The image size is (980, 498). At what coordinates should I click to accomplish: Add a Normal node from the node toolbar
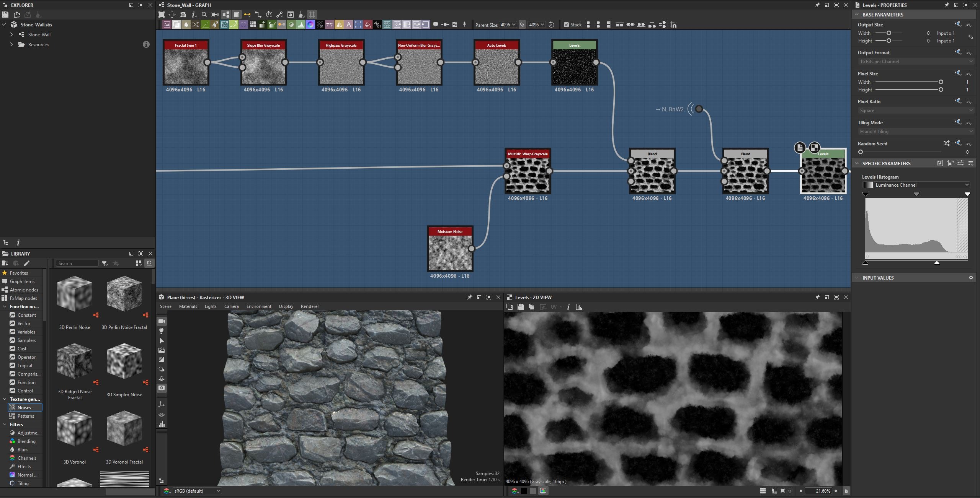click(310, 25)
